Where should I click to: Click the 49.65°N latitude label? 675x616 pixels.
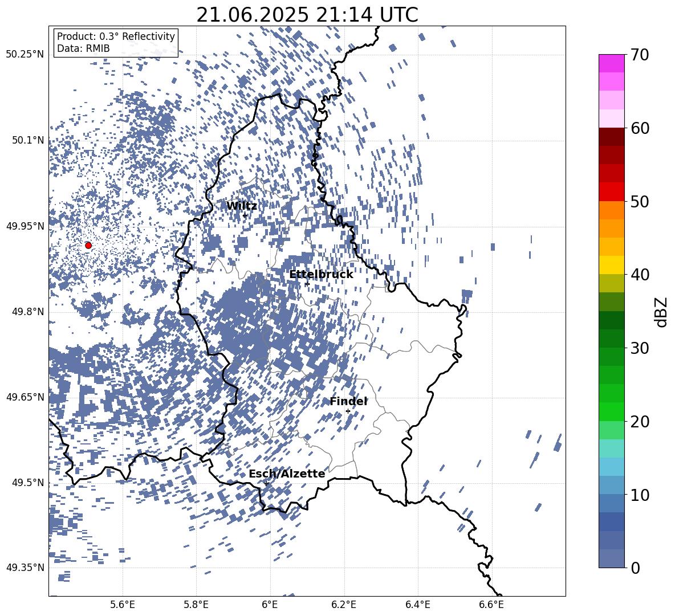point(25,397)
